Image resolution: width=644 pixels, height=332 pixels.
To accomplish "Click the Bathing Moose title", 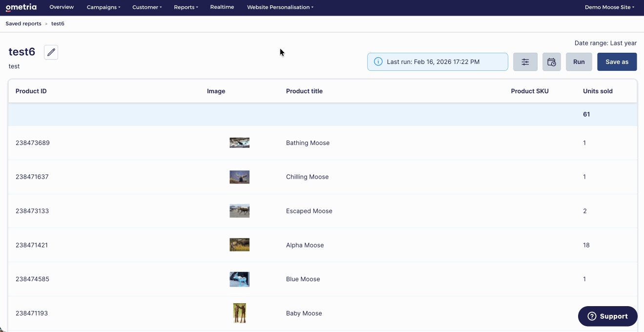I will tap(308, 143).
